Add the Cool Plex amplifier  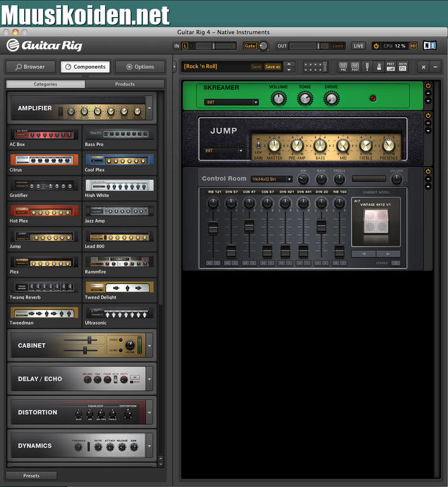tap(119, 163)
